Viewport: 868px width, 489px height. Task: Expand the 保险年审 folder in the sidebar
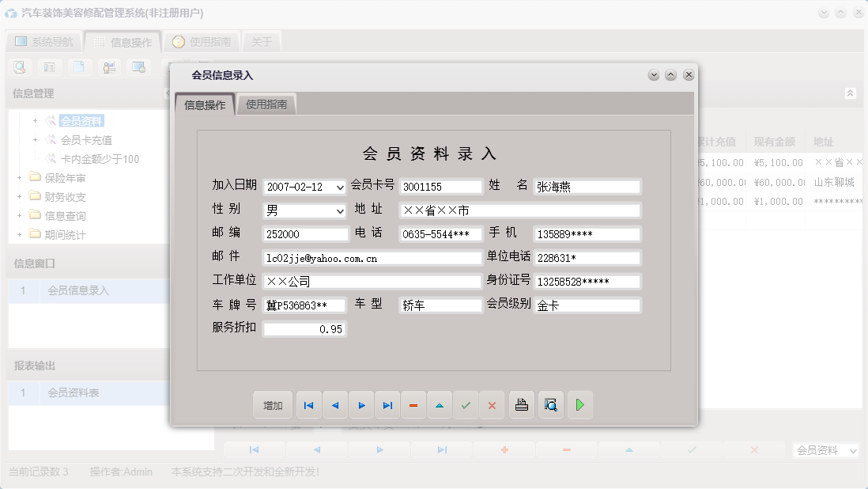(x=19, y=179)
